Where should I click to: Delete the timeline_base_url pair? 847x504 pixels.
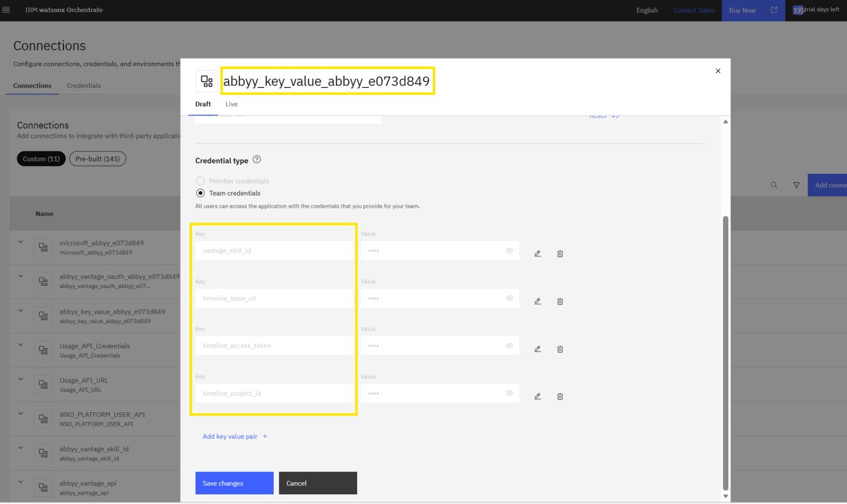click(560, 301)
